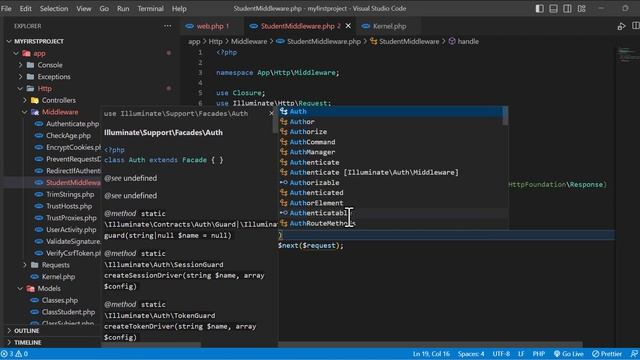640x360 pixels.
Task: Open ClassStudent.php in Models
Action: [68, 312]
